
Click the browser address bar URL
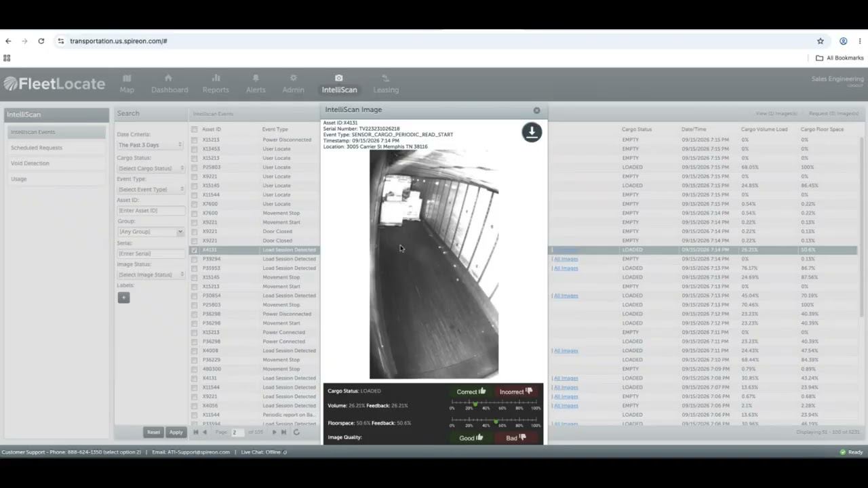click(x=118, y=41)
